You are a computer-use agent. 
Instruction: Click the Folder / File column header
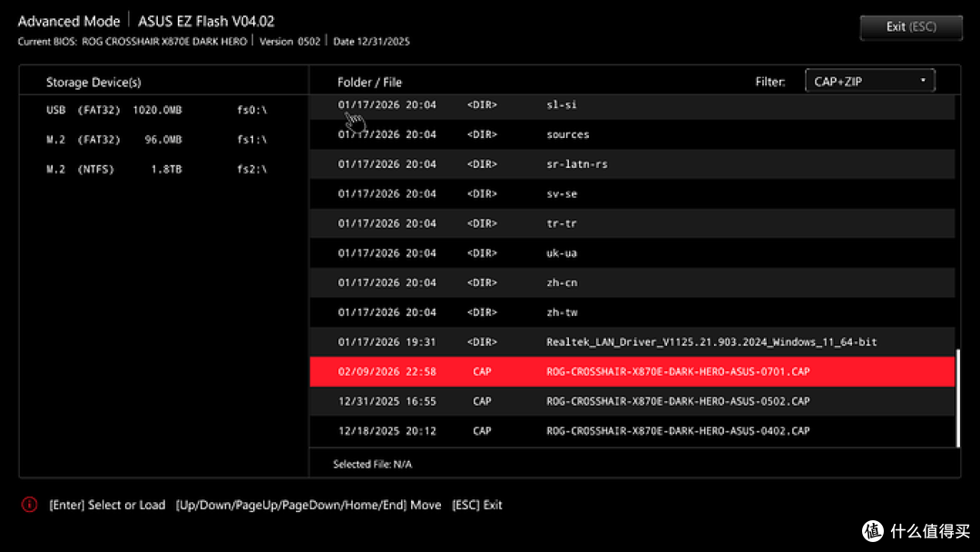[x=369, y=83]
